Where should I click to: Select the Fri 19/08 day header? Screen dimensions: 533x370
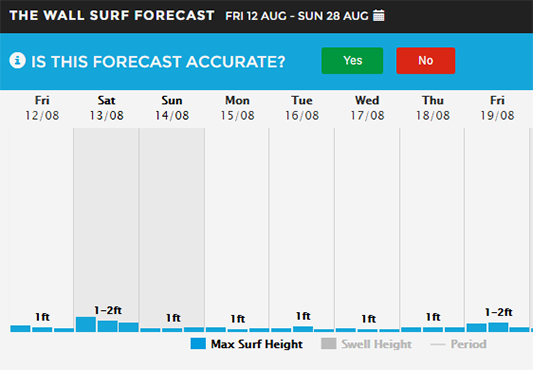pos(497,108)
